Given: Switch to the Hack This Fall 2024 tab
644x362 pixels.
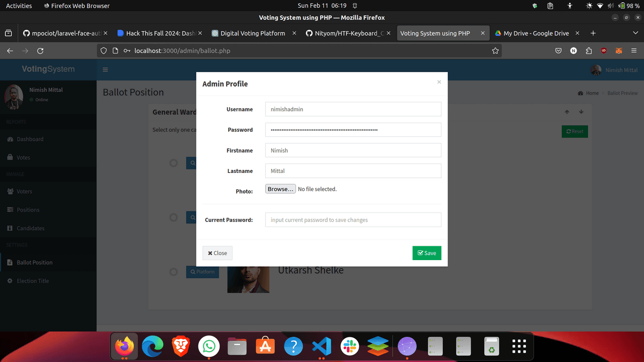Looking at the screenshot, I should [159, 33].
